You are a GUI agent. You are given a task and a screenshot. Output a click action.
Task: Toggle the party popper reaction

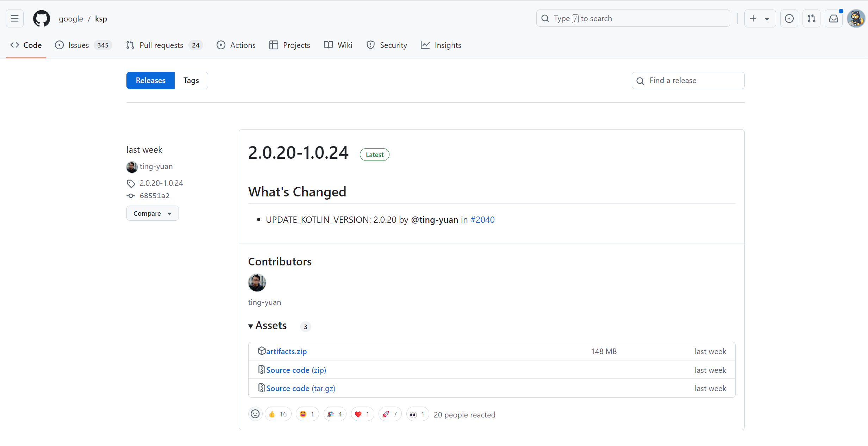tap(335, 414)
